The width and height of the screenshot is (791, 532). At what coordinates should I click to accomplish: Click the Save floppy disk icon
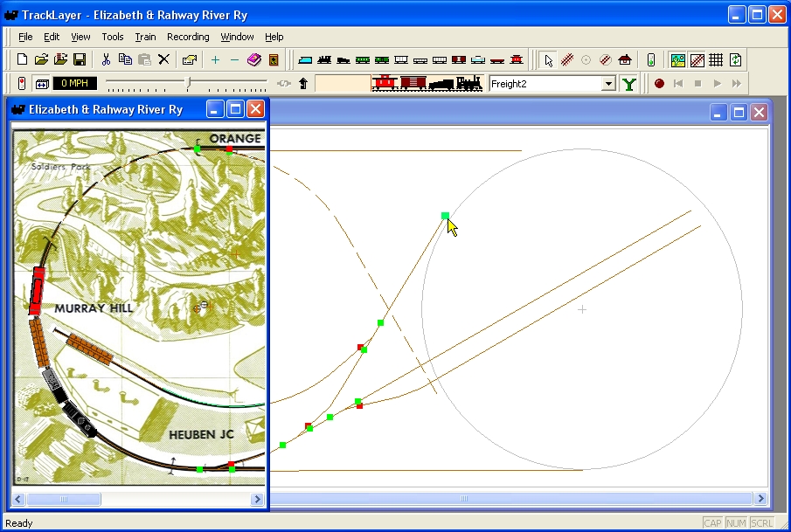[80, 60]
